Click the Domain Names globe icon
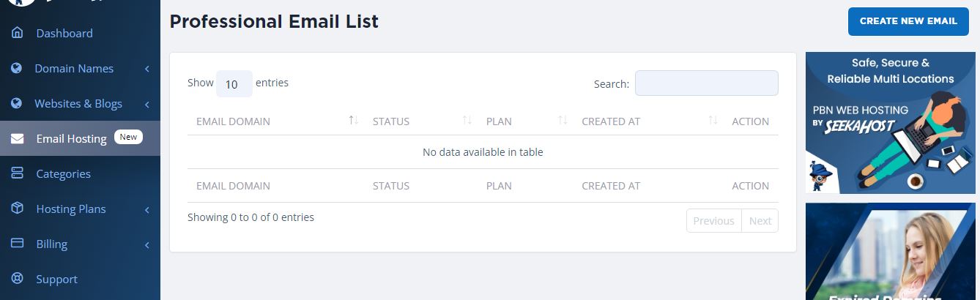The image size is (980, 300). [x=18, y=68]
